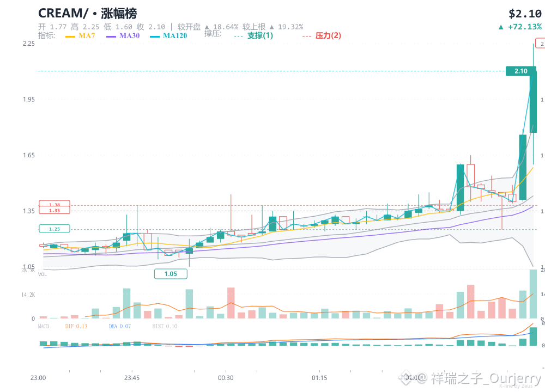Click the DEA 0.07 value

point(120,326)
